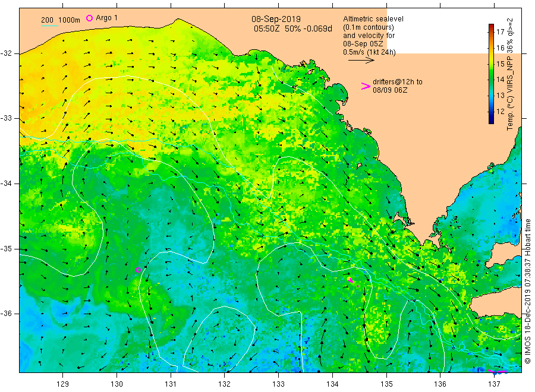The height and width of the screenshot is (392, 535).
Task: Click the longitude label 134
Action: (332, 384)
